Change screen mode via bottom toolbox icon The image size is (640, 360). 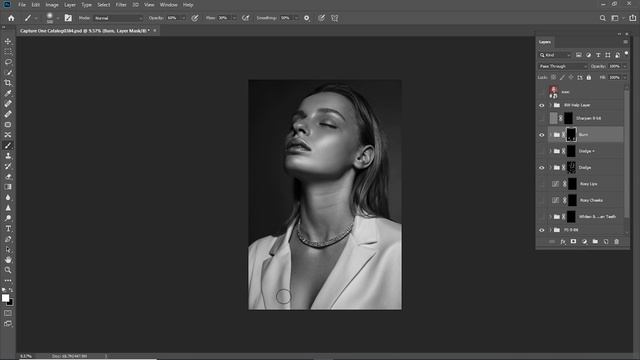(8, 324)
